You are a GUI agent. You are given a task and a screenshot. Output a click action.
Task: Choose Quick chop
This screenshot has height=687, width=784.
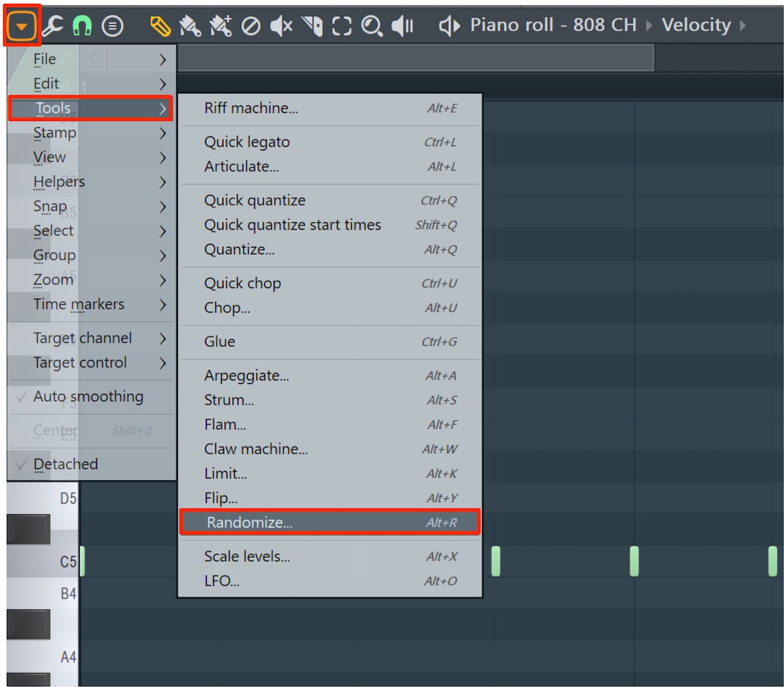pyautogui.click(x=330, y=283)
